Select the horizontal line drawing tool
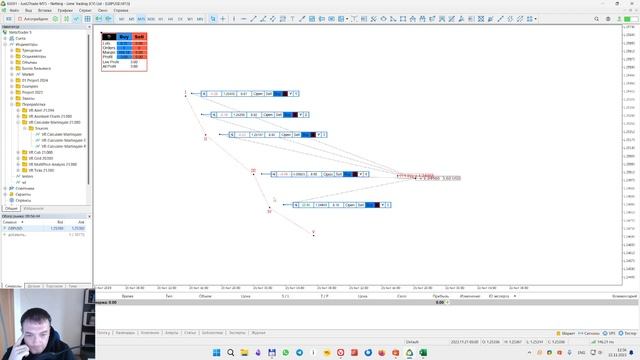 (244, 19)
